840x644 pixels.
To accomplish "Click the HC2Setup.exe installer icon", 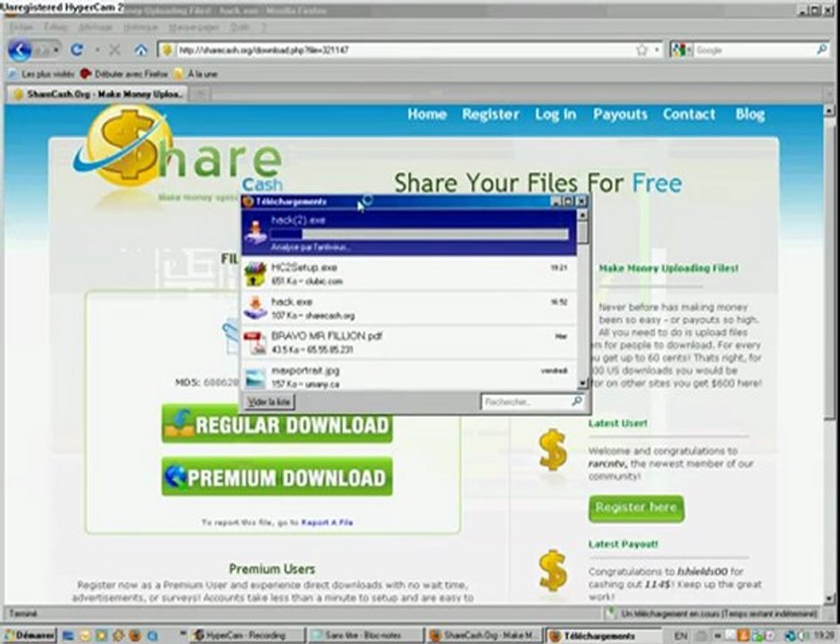I will [255, 274].
